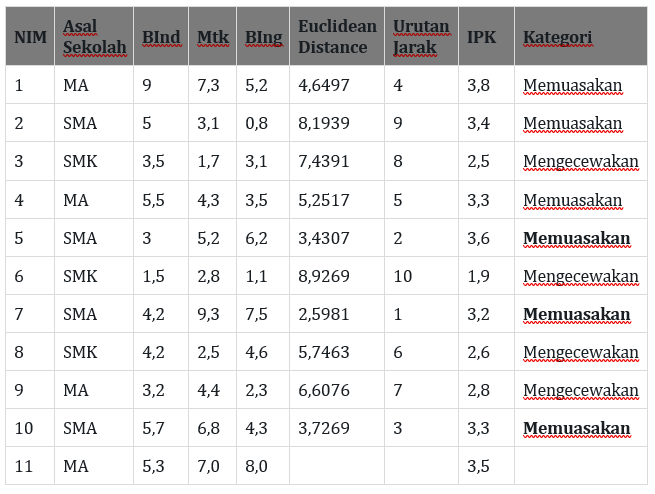Click the Euclidean Distance column header
This screenshot has height=494, width=655.
point(337,37)
